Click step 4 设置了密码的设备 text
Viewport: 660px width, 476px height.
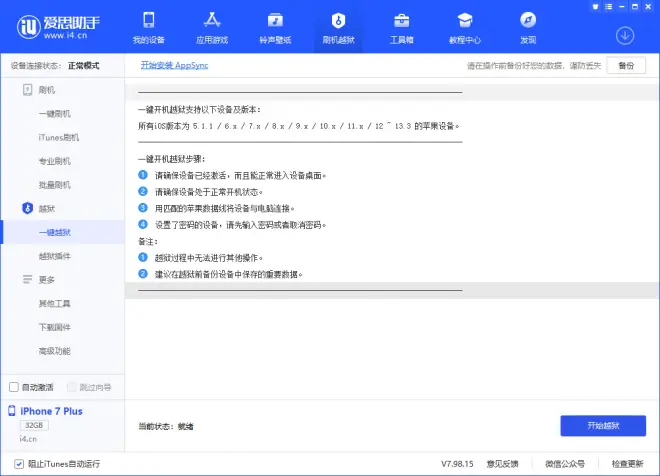(240, 225)
